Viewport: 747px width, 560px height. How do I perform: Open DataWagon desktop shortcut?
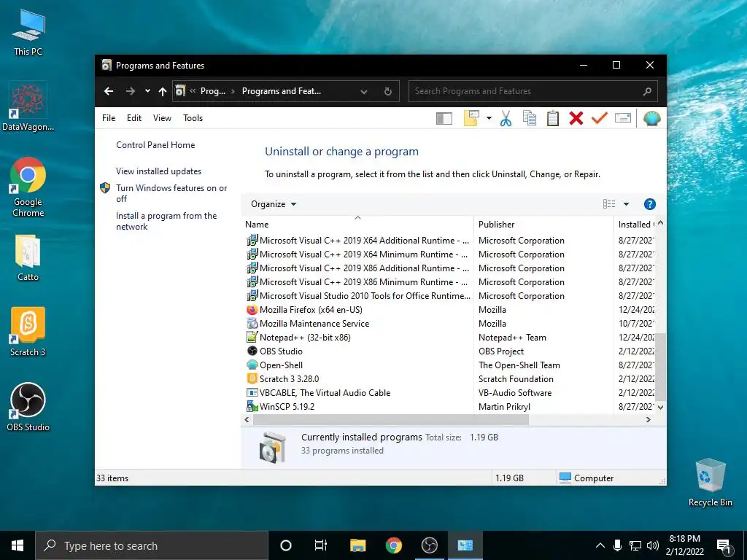(28, 106)
